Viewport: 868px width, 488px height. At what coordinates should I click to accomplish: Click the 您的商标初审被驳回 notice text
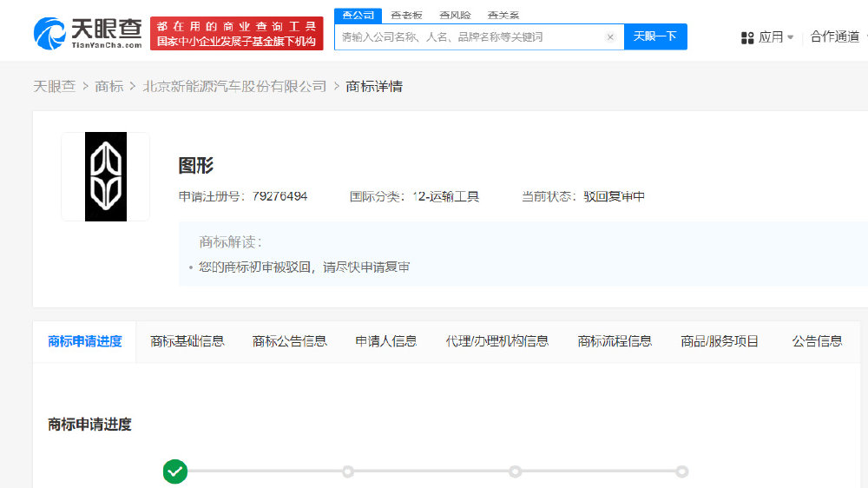coord(305,267)
